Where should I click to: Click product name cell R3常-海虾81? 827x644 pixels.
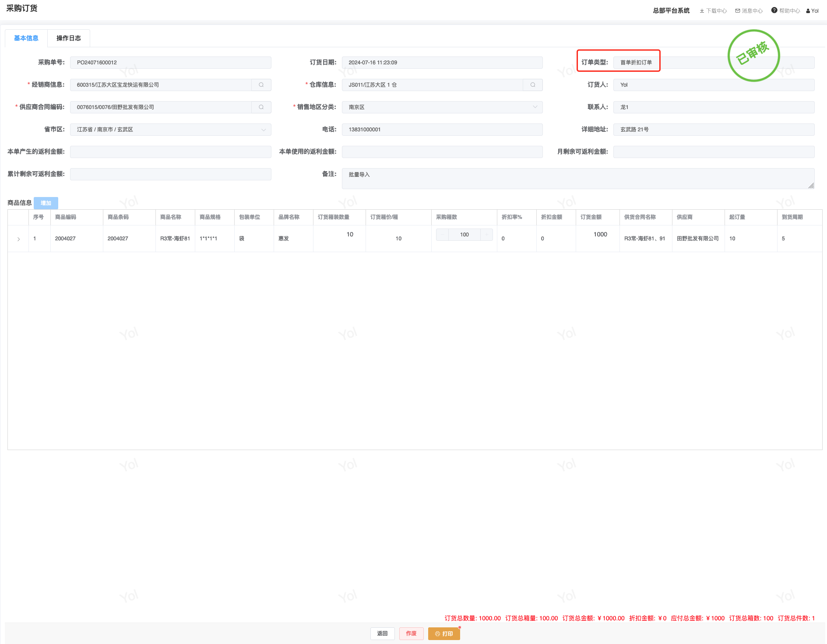click(175, 239)
